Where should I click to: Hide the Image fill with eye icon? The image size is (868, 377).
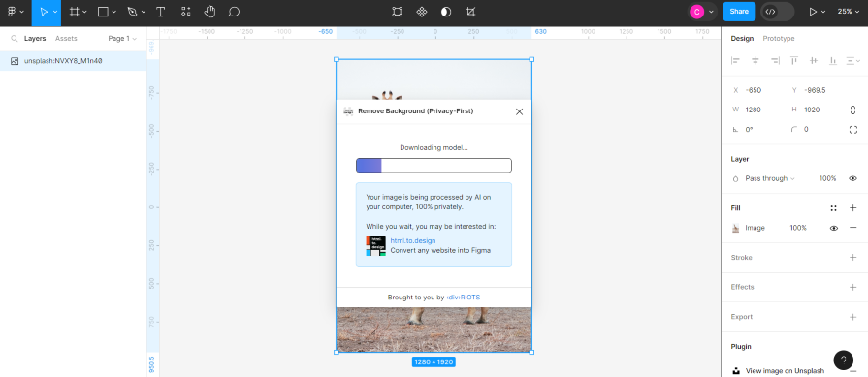[834, 228]
